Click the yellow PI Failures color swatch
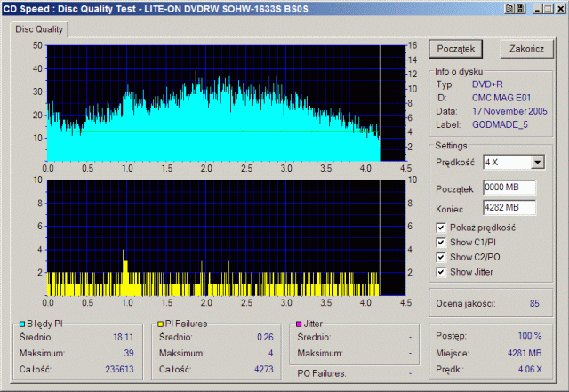569x392 pixels. 160,324
